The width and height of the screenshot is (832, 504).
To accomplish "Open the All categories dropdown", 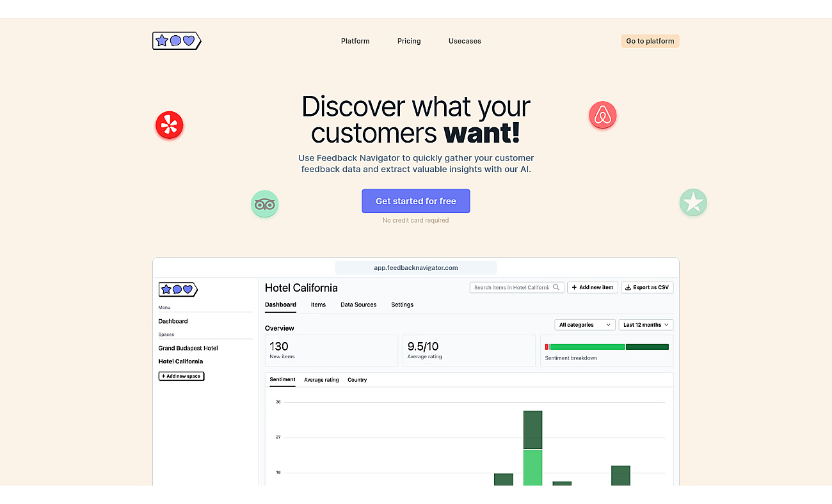I will pos(585,325).
